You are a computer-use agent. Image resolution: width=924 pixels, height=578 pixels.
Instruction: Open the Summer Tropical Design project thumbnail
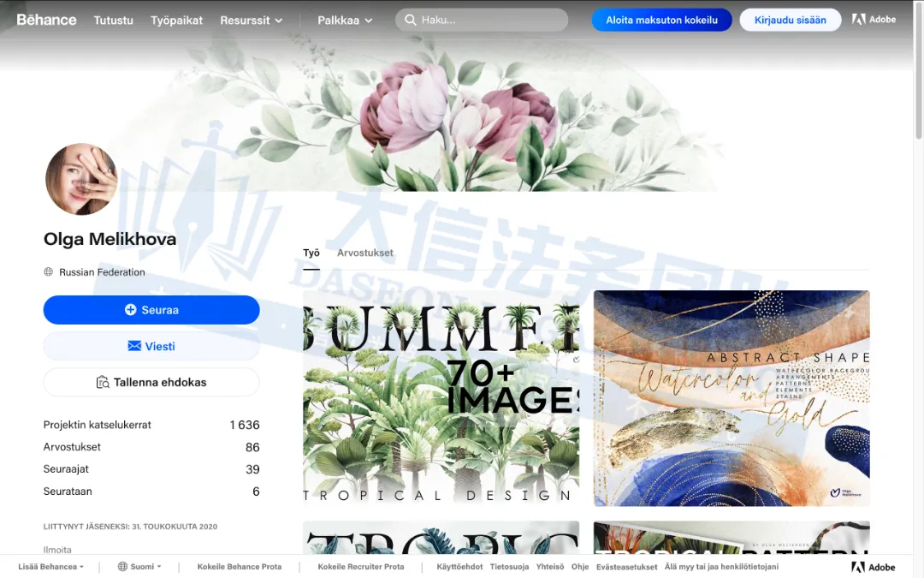441,398
